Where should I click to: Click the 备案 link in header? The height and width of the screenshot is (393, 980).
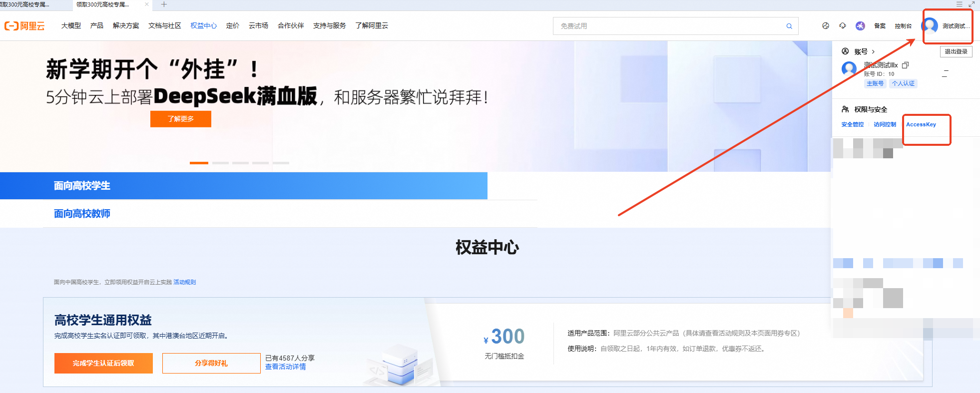coord(880,26)
